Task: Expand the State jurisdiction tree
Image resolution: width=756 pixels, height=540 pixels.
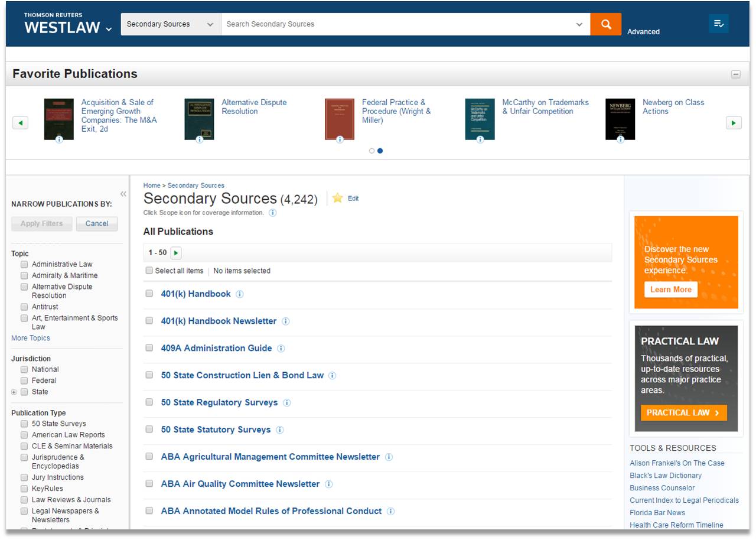Action: (x=14, y=392)
